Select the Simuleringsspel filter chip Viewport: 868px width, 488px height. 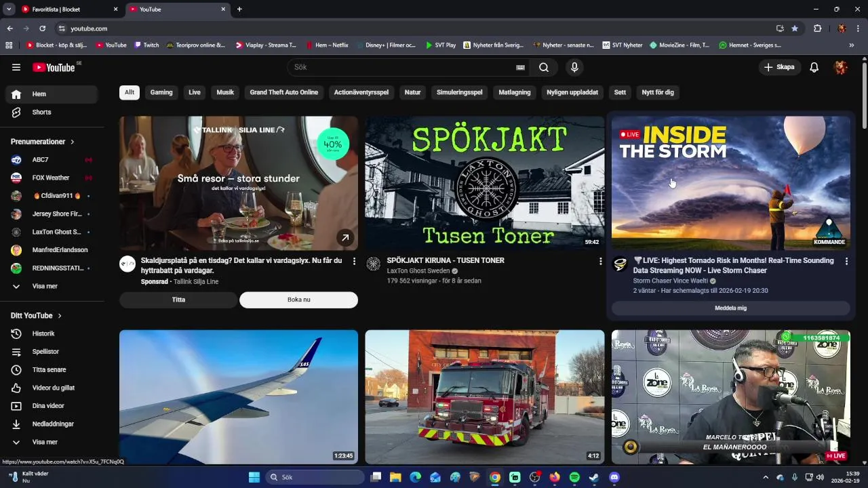[x=460, y=92]
